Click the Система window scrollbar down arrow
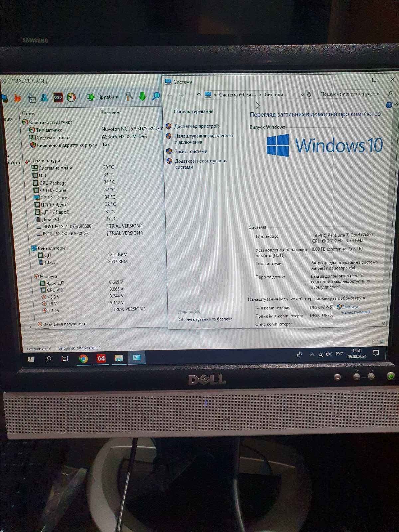Image resolution: width=399 pixels, height=532 pixels. (x=383, y=323)
